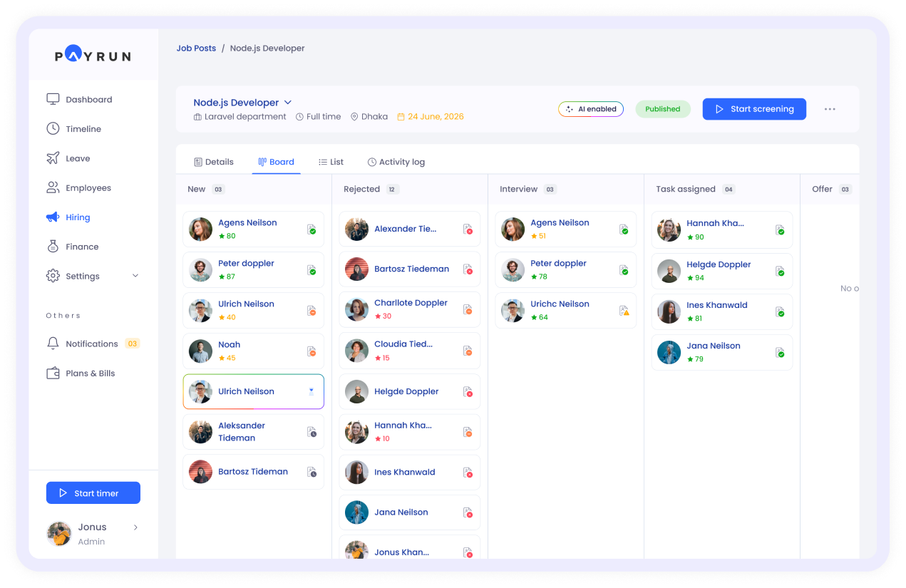
Task: Click Urichc Neilson warning status icon
Action: [624, 311]
